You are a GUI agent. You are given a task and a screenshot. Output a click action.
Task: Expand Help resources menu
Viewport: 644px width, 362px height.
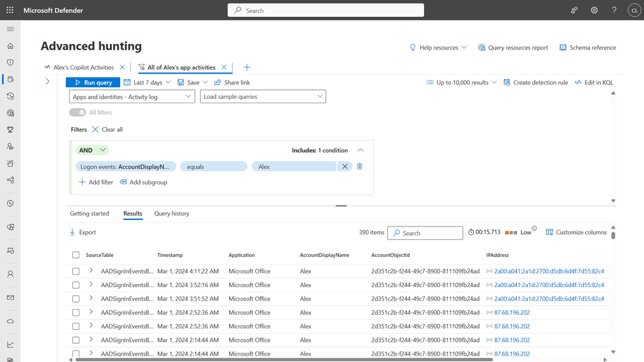tap(438, 48)
